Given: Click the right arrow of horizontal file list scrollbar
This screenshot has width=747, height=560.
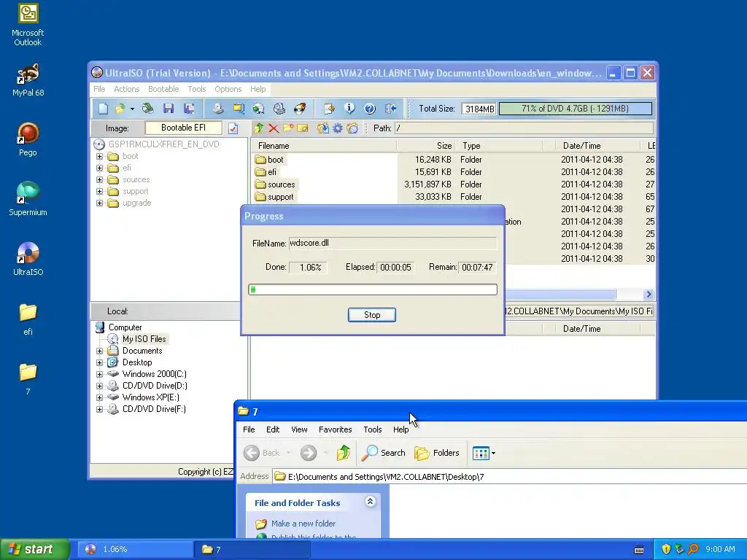Looking at the screenshot, I should (x=649, y=295).
